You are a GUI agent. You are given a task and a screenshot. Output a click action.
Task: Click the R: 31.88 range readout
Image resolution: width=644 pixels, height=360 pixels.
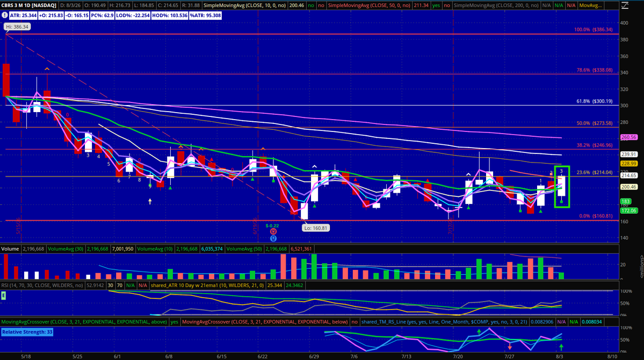pyautogui.click(x=191, y=5)
